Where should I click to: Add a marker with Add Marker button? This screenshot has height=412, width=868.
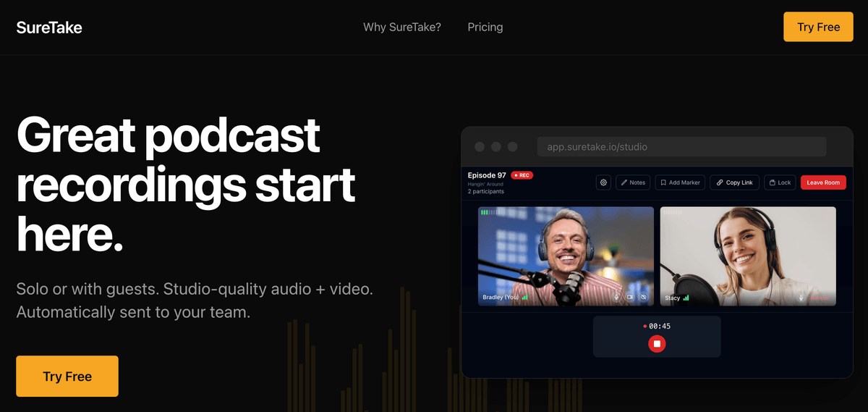[680, 182]
